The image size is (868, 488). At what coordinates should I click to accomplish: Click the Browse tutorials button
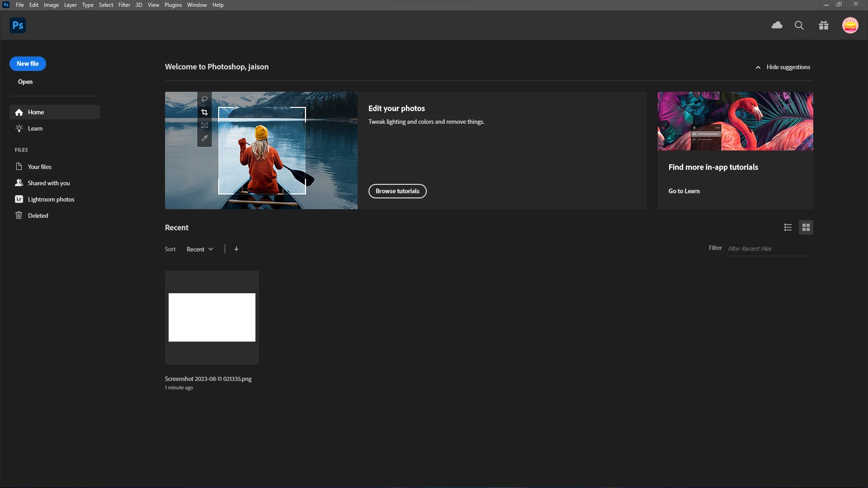(x=397, y=191)
